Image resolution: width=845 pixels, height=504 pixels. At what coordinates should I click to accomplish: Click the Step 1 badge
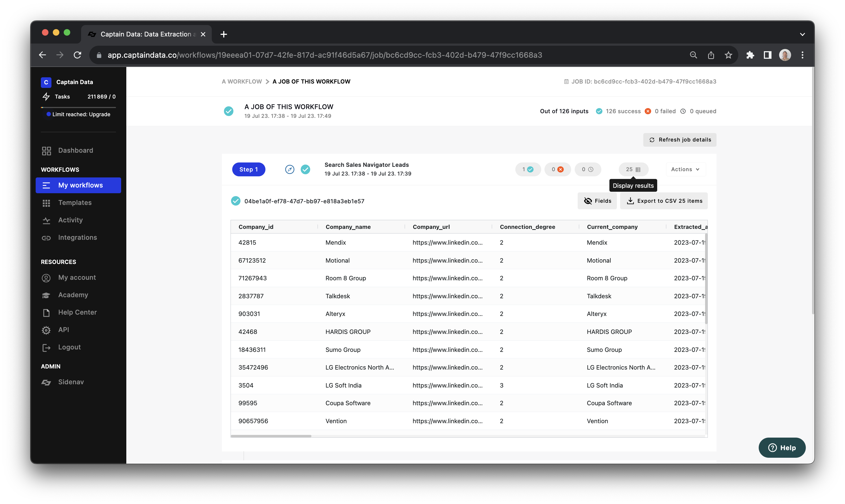[x=249, y=170]
